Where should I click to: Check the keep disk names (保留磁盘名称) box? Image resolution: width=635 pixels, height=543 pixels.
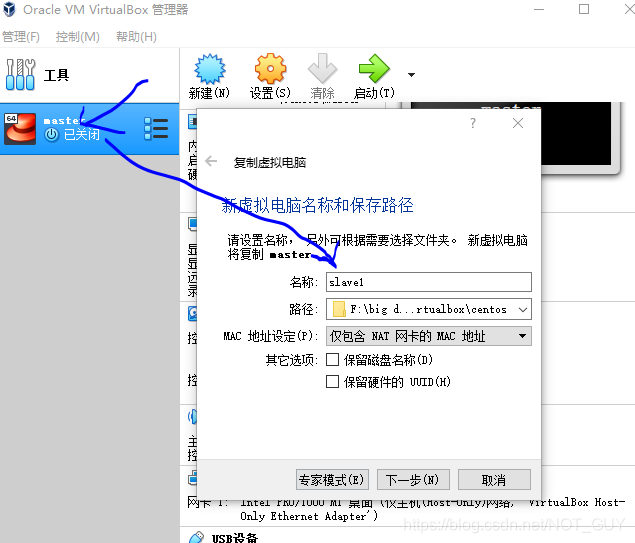(332, 360)
